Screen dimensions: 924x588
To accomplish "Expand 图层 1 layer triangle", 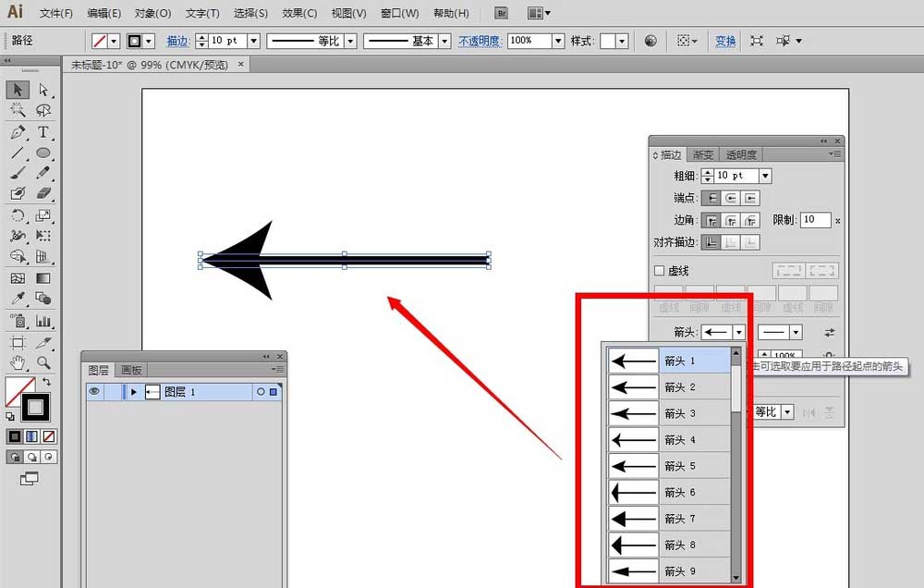I will click(x=134, y=392).
